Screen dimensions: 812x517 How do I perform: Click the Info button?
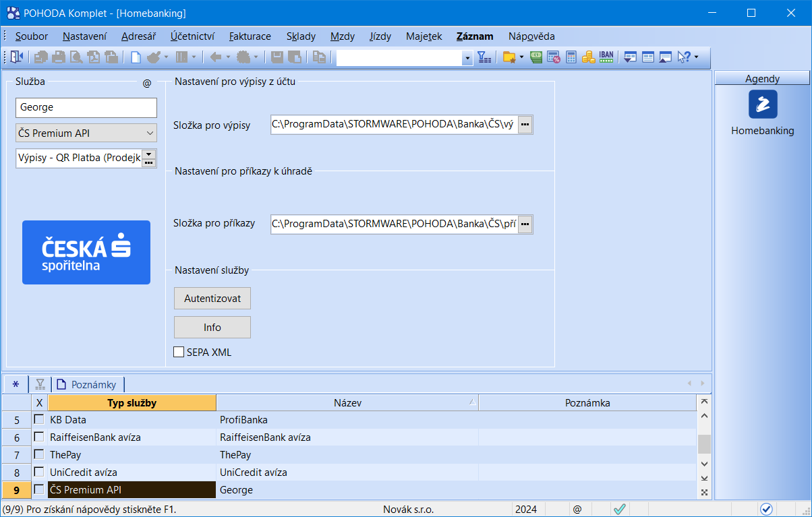pyautogui.click(x=212, y=328)
